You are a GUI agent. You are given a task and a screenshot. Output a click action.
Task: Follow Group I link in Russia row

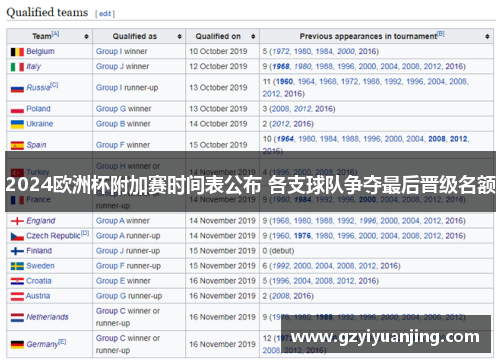click(108, 88)
